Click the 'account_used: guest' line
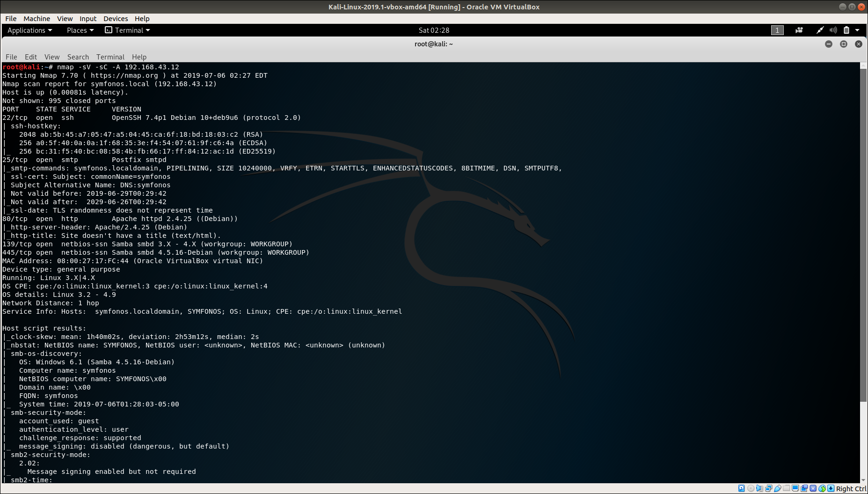Screen dimensions: 868x494 tap(59, 421)
